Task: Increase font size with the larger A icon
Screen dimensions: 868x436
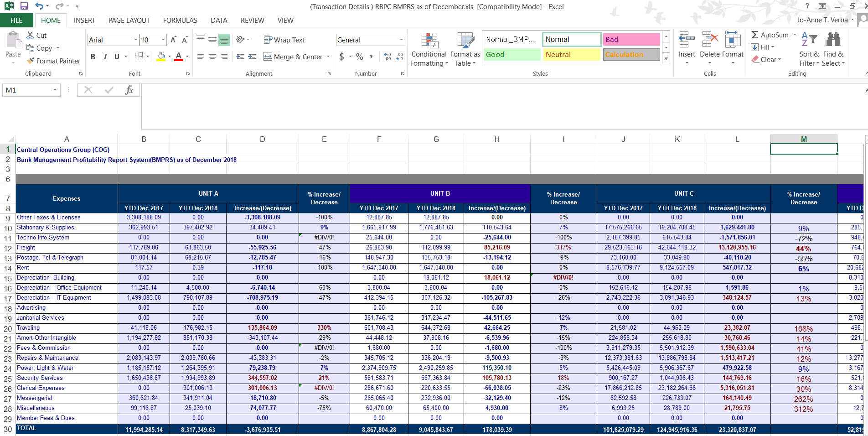Action: coord(173,40)
